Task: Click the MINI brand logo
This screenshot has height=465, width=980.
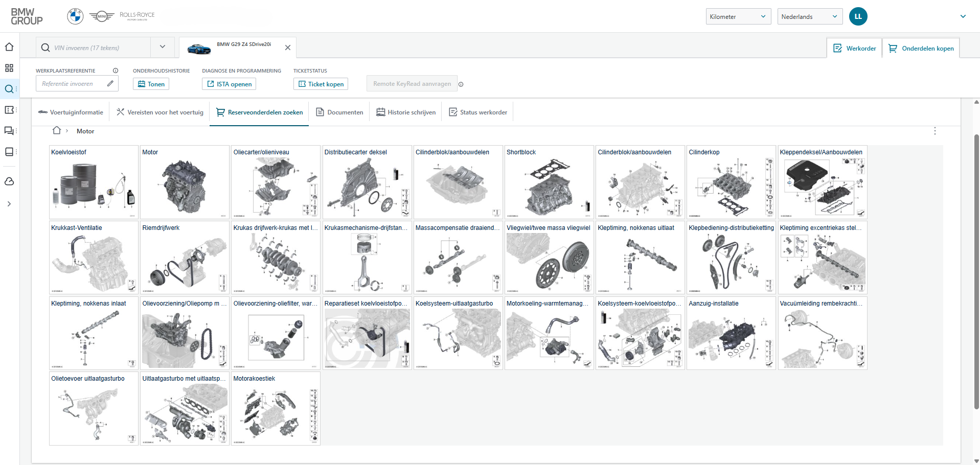Action: [x=102, y=16]
